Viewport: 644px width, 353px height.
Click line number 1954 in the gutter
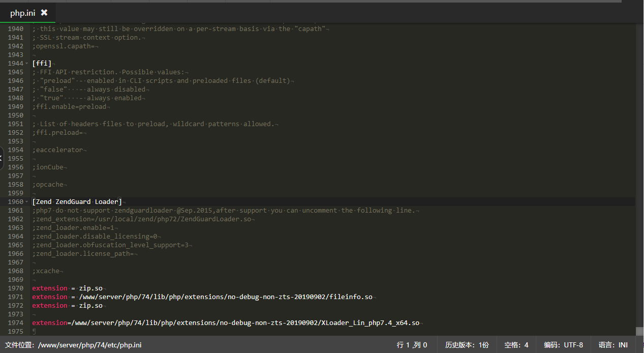click(15, 150)
